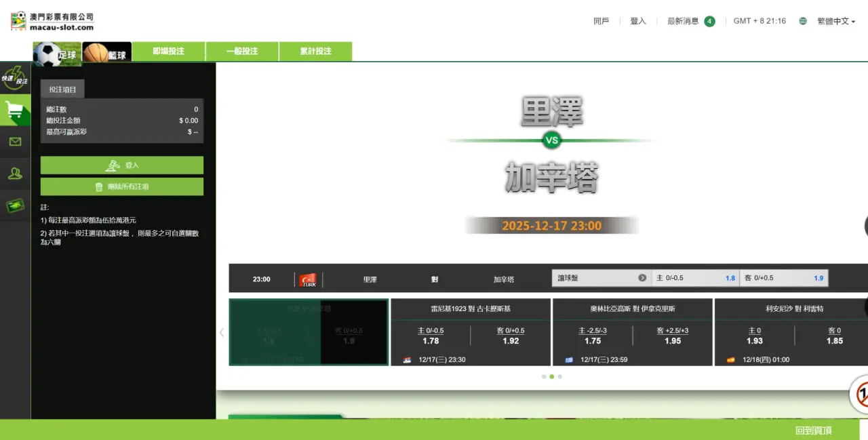Click the Spain flag on 12/18 01:00 card
Image resolution: width=868 pixels, height=440 pixels.
731,360
